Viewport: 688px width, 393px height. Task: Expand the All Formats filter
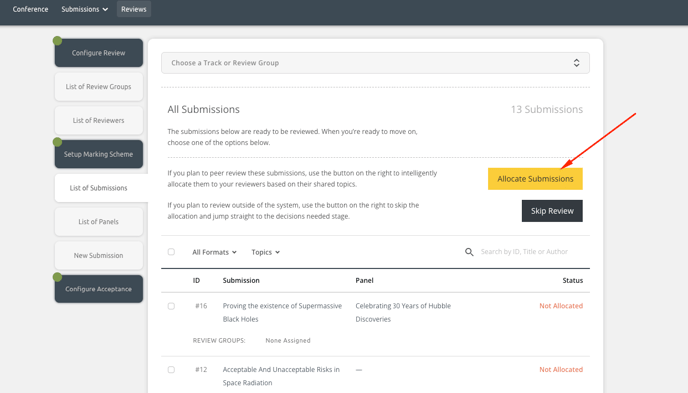(215, 252)
